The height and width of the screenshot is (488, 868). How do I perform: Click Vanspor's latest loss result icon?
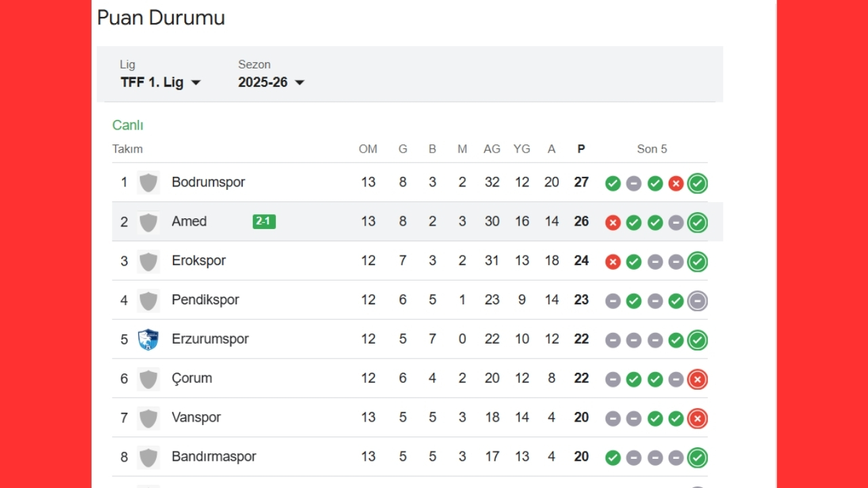coord(697,418)
